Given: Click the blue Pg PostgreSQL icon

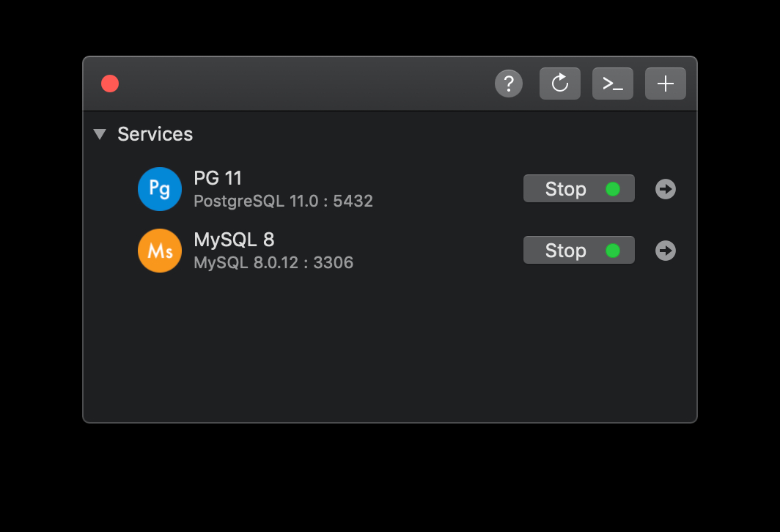Looking at the screenshot, I should 160,189.
